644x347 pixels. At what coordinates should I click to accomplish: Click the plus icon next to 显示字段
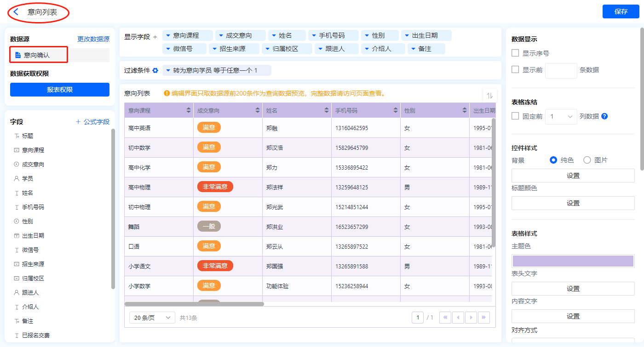[155, 37]
